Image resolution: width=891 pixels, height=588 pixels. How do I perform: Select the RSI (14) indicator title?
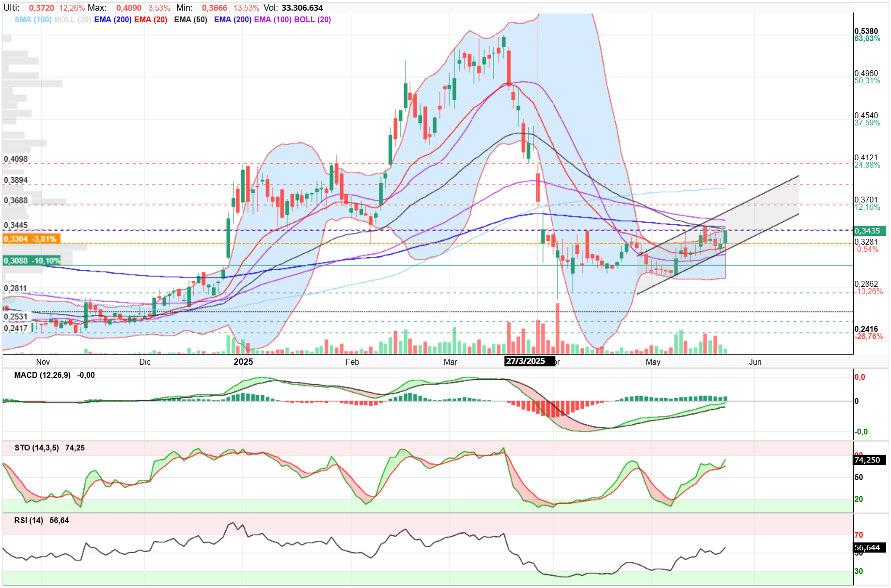tap(29, 520)
